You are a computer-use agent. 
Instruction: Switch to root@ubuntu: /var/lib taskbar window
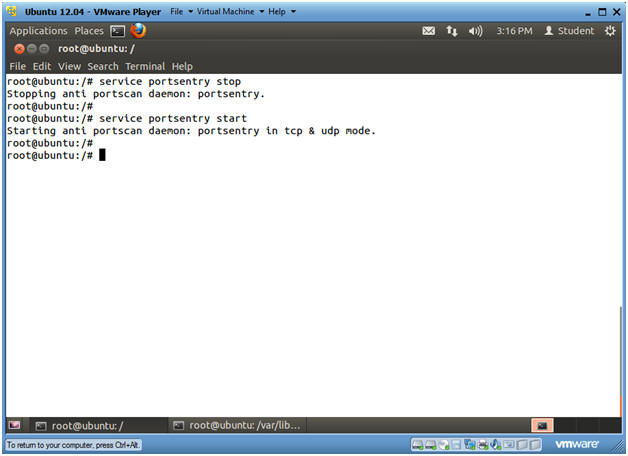click(238, 426)
